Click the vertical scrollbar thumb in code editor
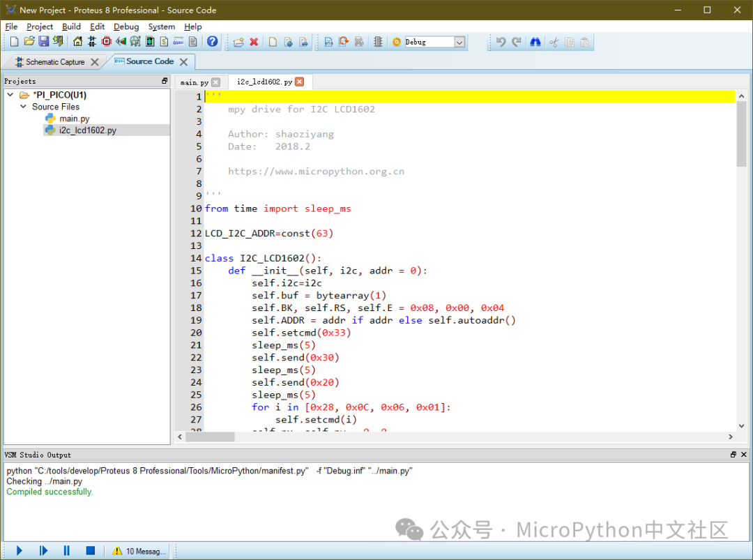This screenshot has height=560, width=753. [x=741, y=134]
